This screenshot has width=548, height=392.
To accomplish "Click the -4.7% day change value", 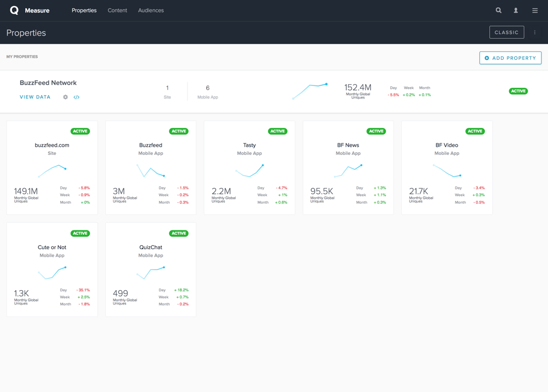I will (x=281, y=188).
